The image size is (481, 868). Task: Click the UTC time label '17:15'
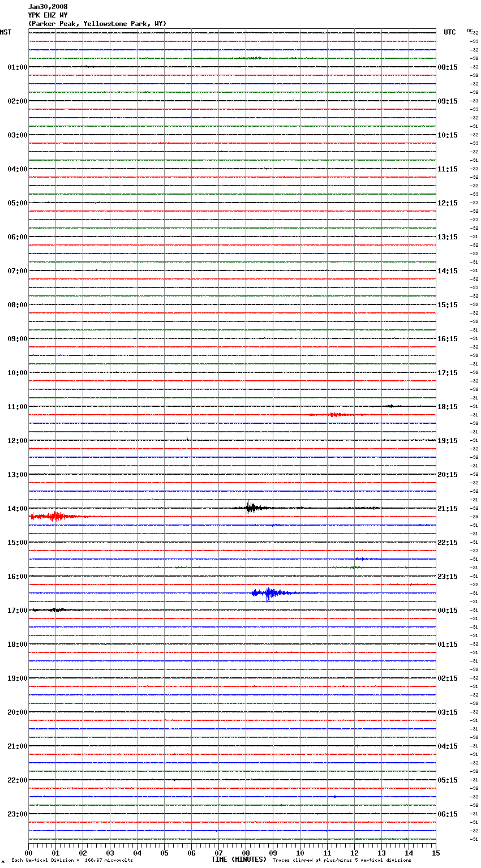pos(448,373)
